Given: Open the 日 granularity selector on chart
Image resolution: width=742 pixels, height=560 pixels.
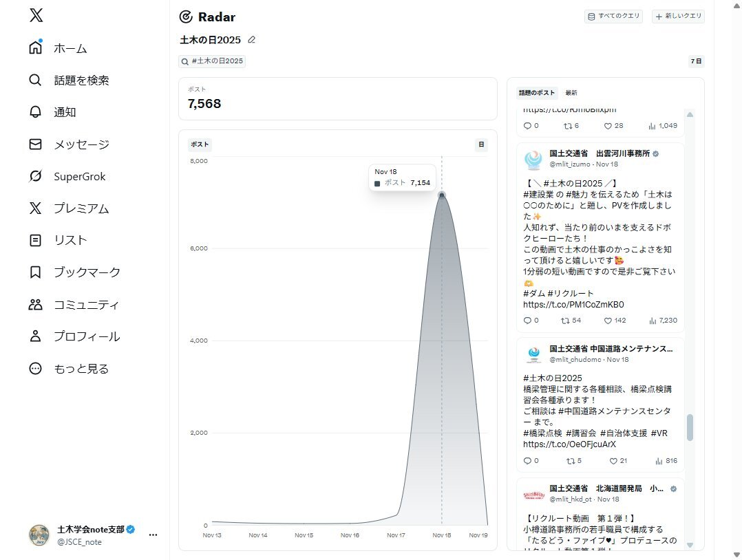Looking at the screenshot, I should pyautogui.click(x=481, y=144).
